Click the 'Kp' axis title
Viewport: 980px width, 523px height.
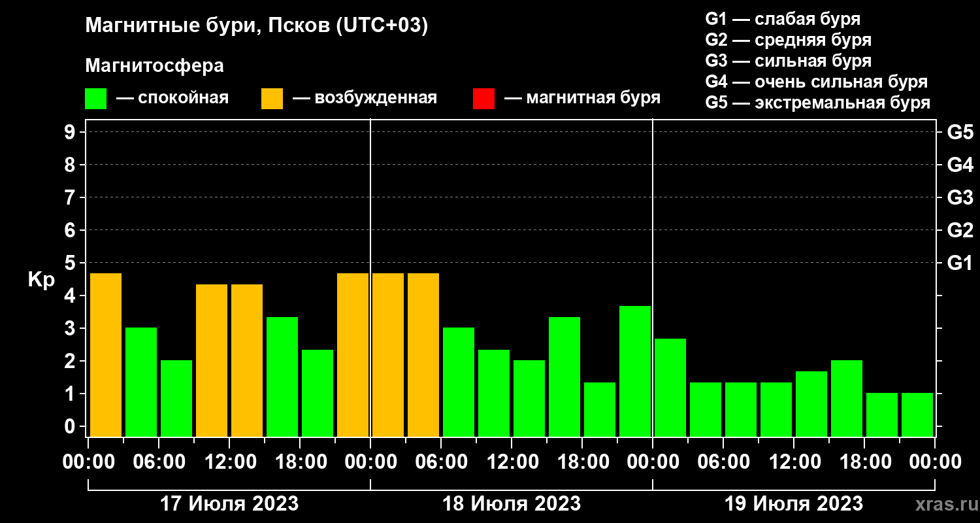coord(41,280)
